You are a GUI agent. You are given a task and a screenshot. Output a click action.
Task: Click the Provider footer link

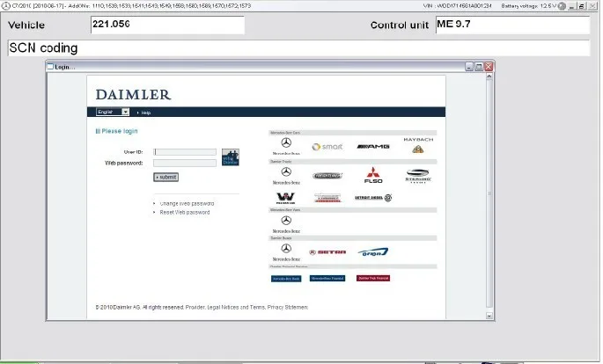[x=195, y=307]
